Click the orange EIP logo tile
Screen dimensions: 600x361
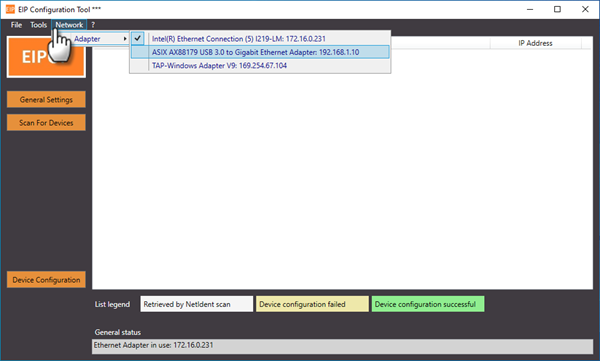pyautogui.click(x=46, y=57)
